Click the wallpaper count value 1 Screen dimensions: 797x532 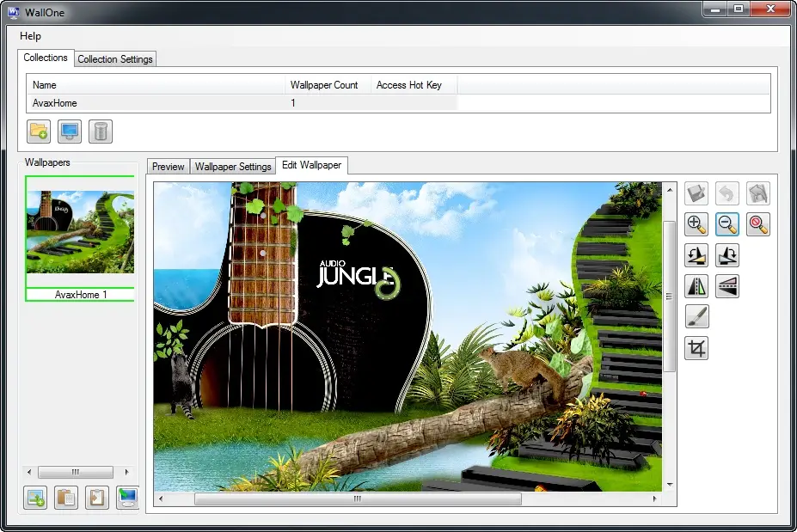[x=293, y=103]
